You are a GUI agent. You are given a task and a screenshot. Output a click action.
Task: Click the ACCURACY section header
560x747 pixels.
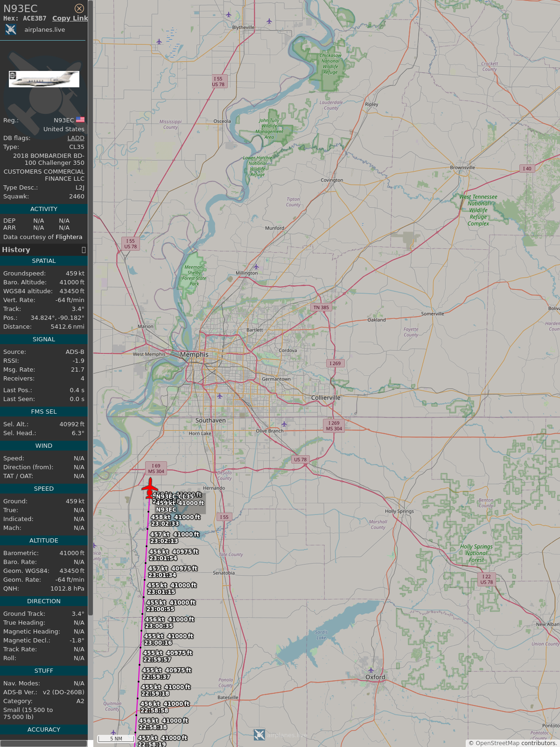[44, 729]
